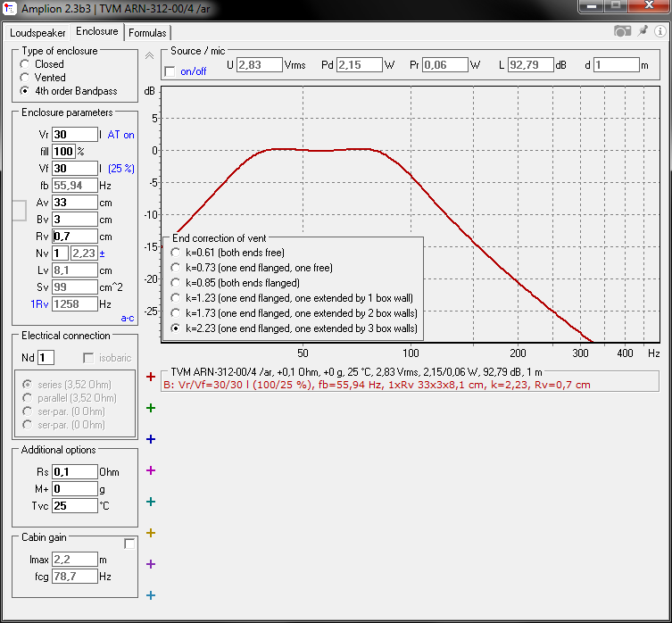
Task: Click the TVM ARN-312-00/4 curve title text
Action: 356,372
